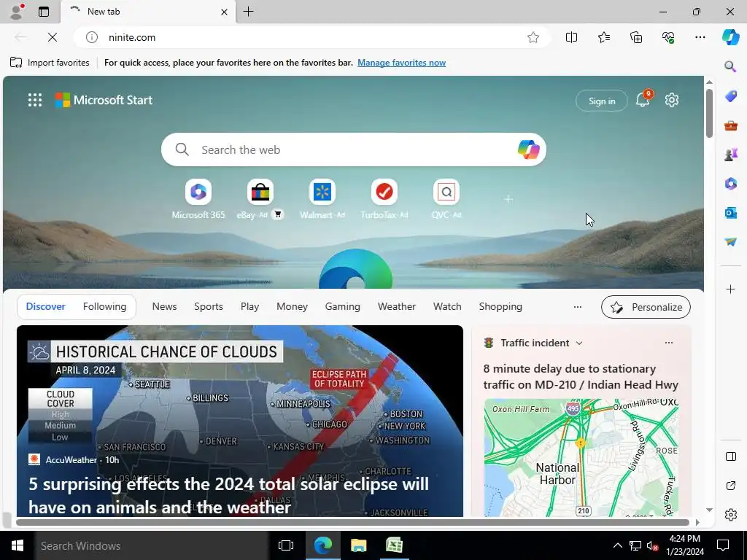Open Settings and more menu
The image size is (747, 560).
click(x=700, y=37)
